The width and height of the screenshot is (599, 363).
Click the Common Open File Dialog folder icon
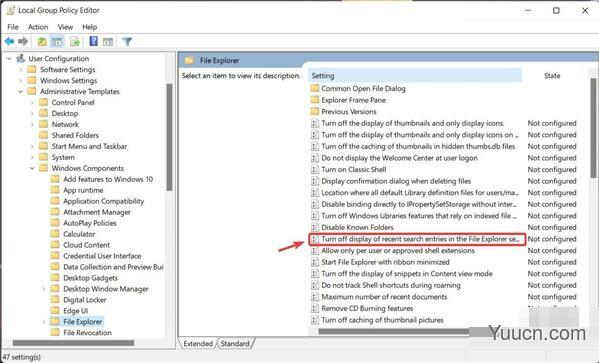click(315, 88)
